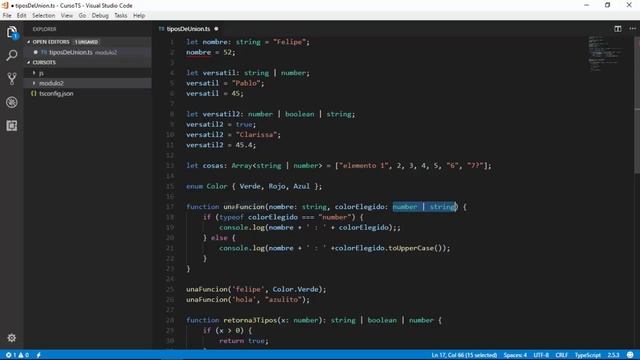Click the 1 UNSAVED badge
This screenshot has width=640, height=360.
86,42
